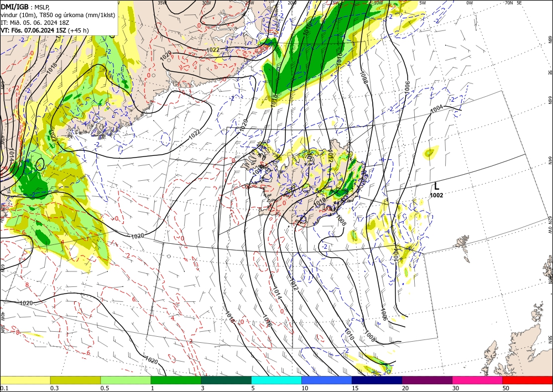Click the olive 0.3–0.5 legend swatch

(x=75, y=380)
